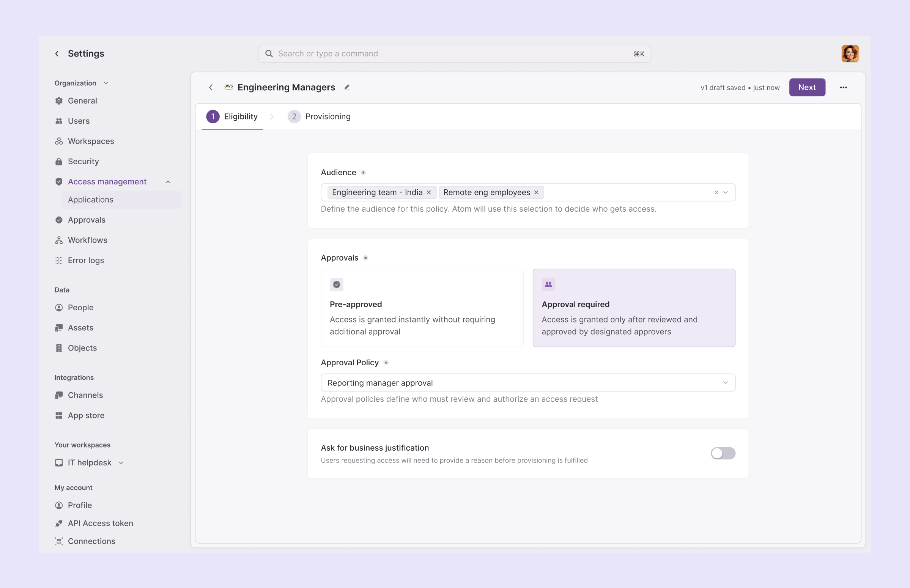Viewport: 910px width, 588px height.
Task: Select the Pre-approved option card
Action: pos(422,308)
